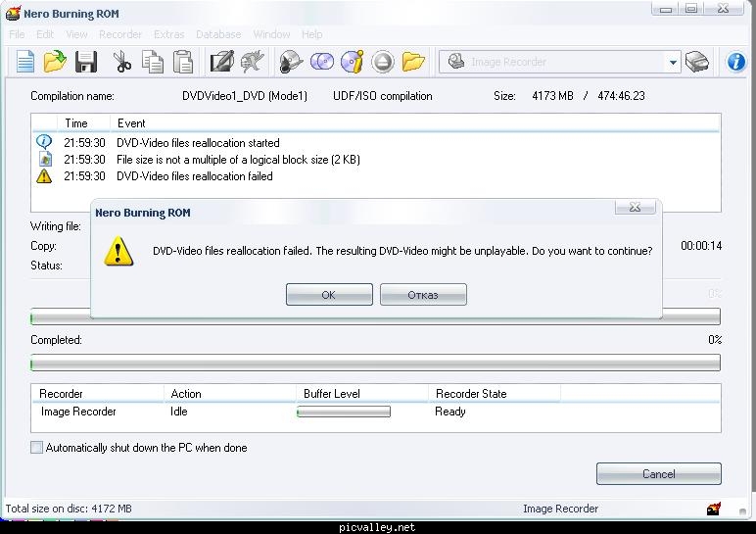Click the yellow Browse folder icon

click(413, 62)
